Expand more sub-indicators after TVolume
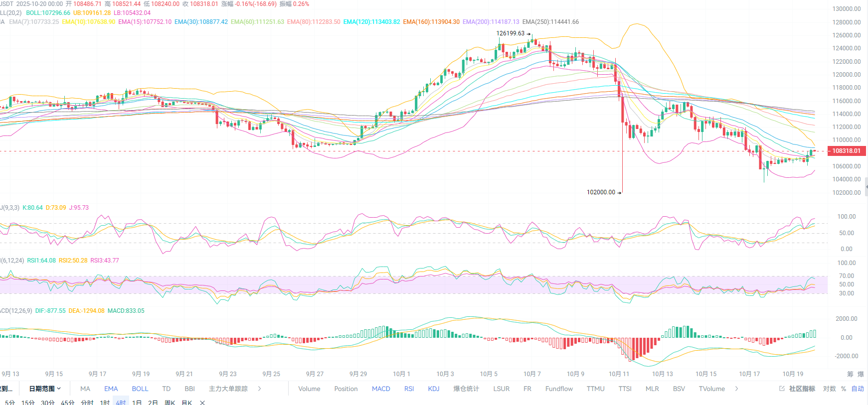Image resolution: width=868 pixels, height=405 pixels. (x=736, y=389)
